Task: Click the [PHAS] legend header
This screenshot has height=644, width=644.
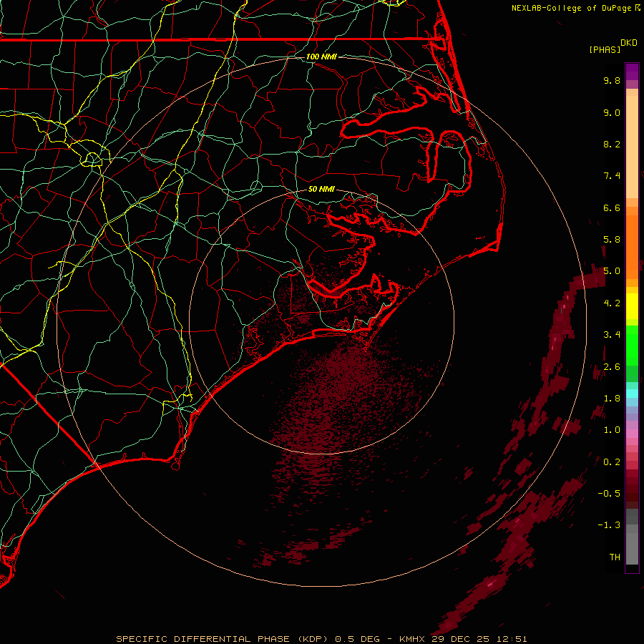Action: coord(605,49)
